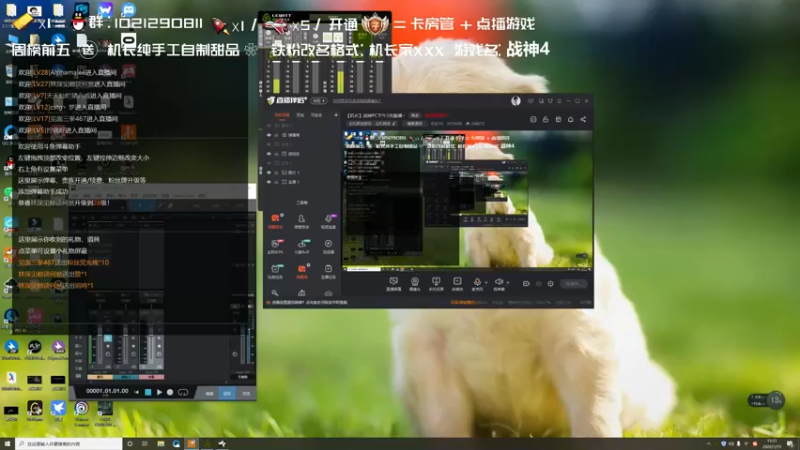Image resolution: width=800 pixels, height=450 pixels.
Task: Open the orange app on taskbar
Action: [192, 444]
